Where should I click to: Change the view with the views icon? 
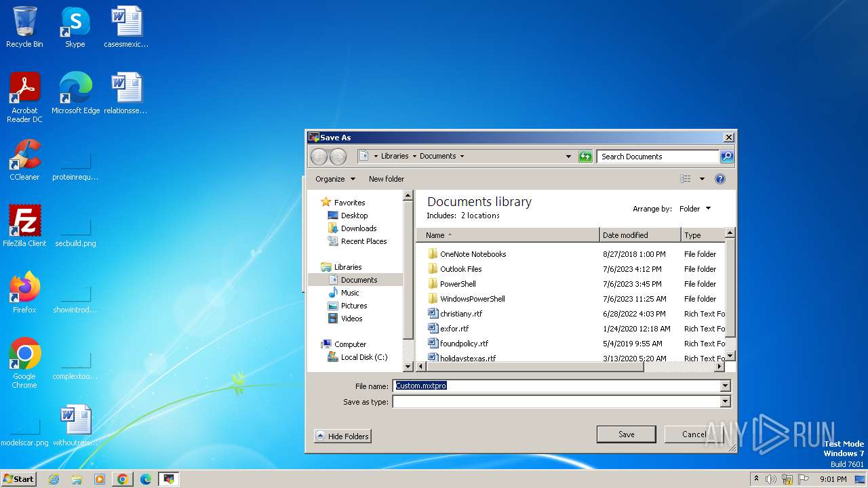point(686,179)
